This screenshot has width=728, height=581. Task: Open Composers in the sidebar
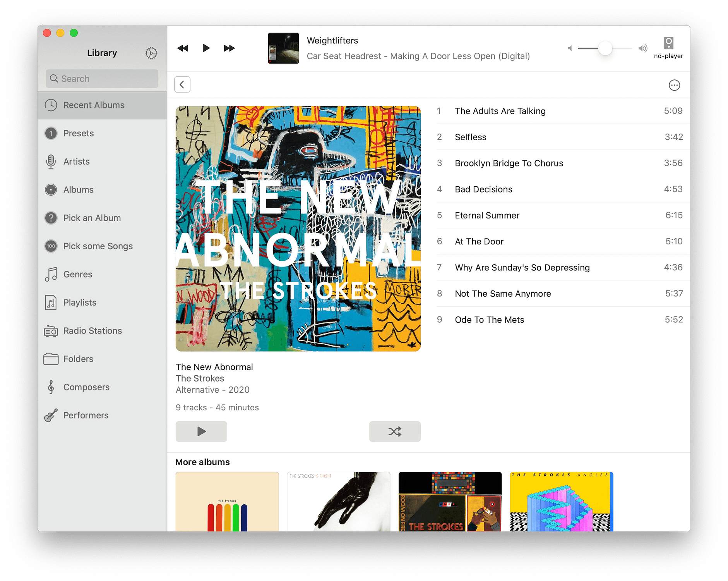coord(102,387)
